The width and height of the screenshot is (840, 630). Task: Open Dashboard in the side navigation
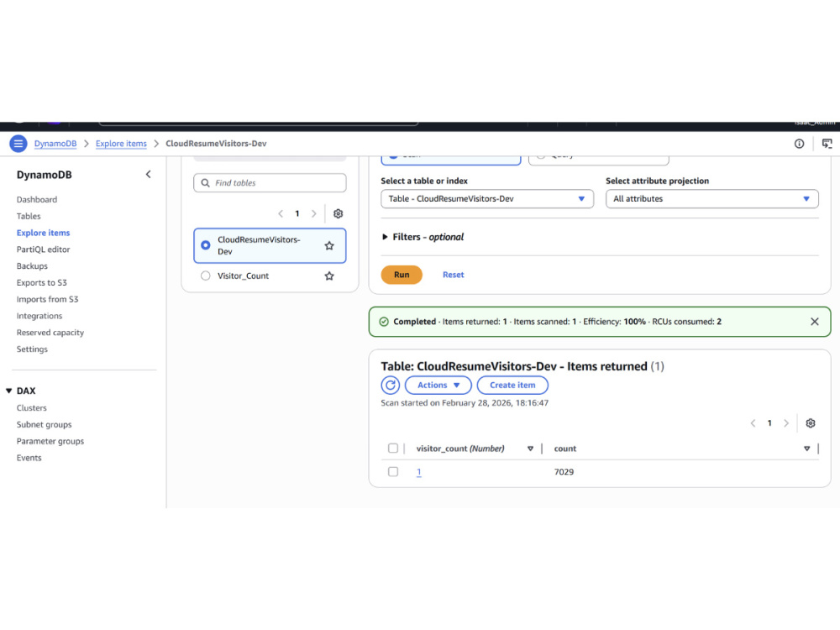tap(37, 200)
